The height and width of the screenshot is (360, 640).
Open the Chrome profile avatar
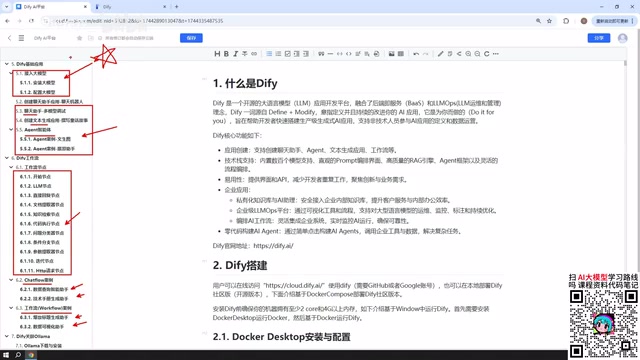(584, 21)
